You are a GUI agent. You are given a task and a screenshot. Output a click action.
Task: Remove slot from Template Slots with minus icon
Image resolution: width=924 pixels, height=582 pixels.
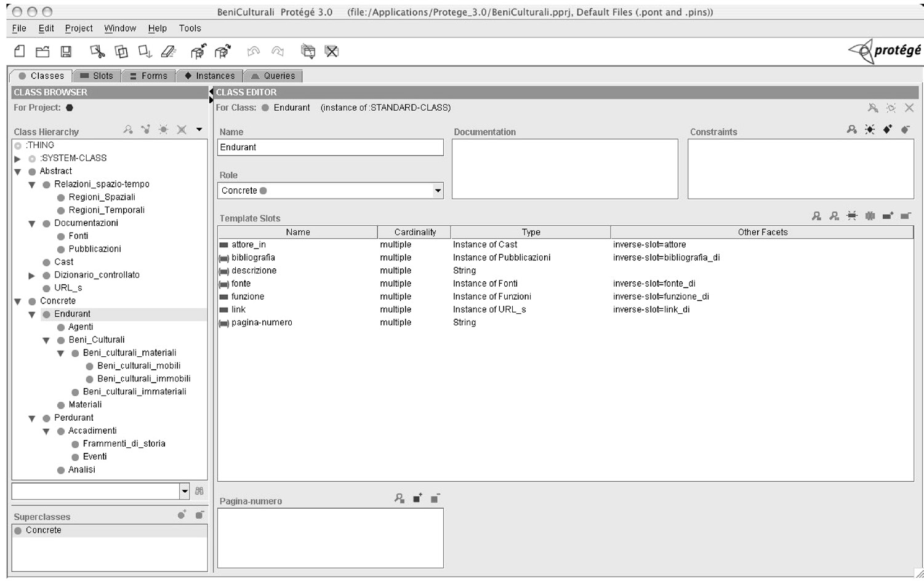point(906,216)
